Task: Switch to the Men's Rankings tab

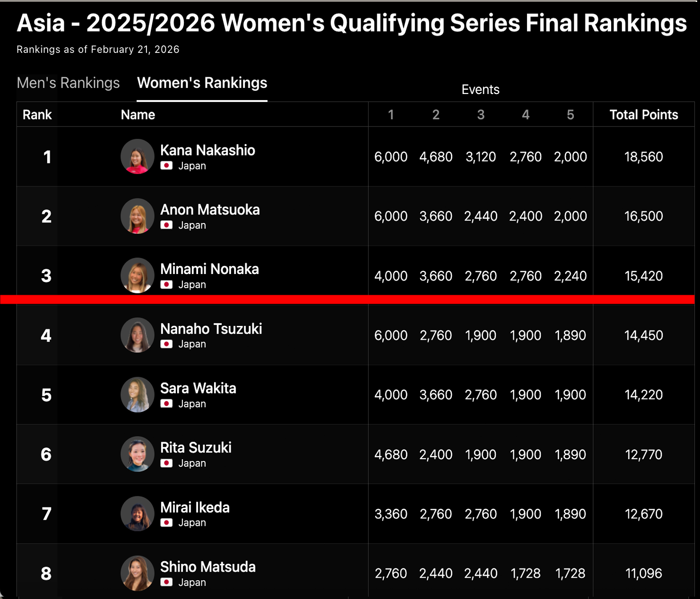Action: coord(68,83)
